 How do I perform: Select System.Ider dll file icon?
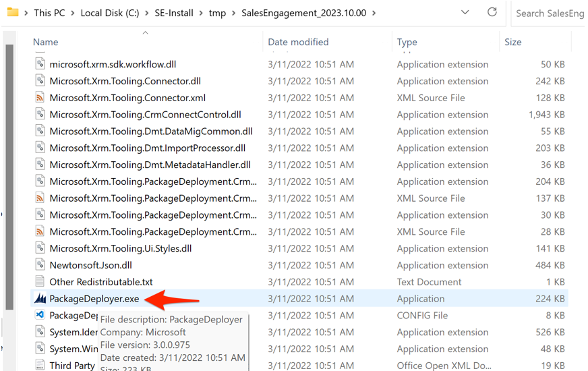(40, 332)
